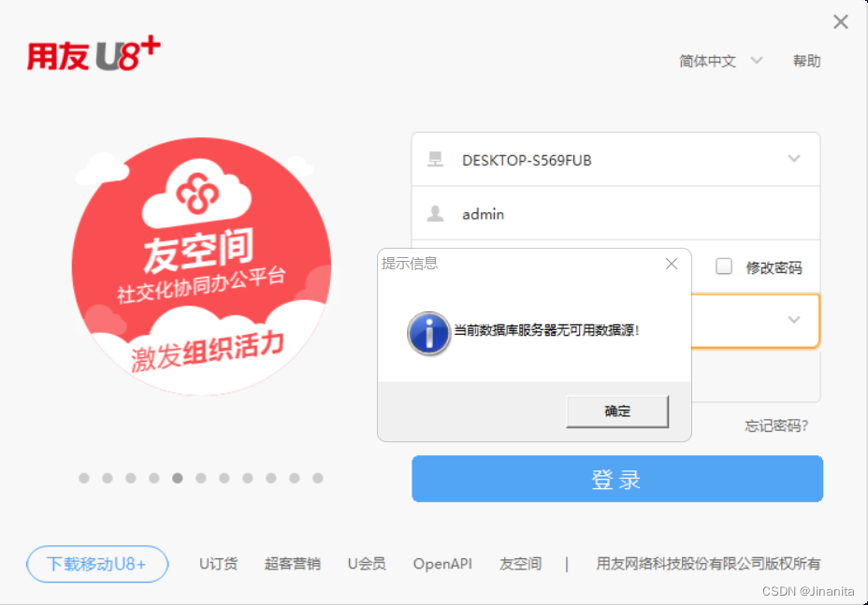The width and height of the screenshot is (868, 605).
Task: Open the OpenAPI link
Action: (442, 564)
